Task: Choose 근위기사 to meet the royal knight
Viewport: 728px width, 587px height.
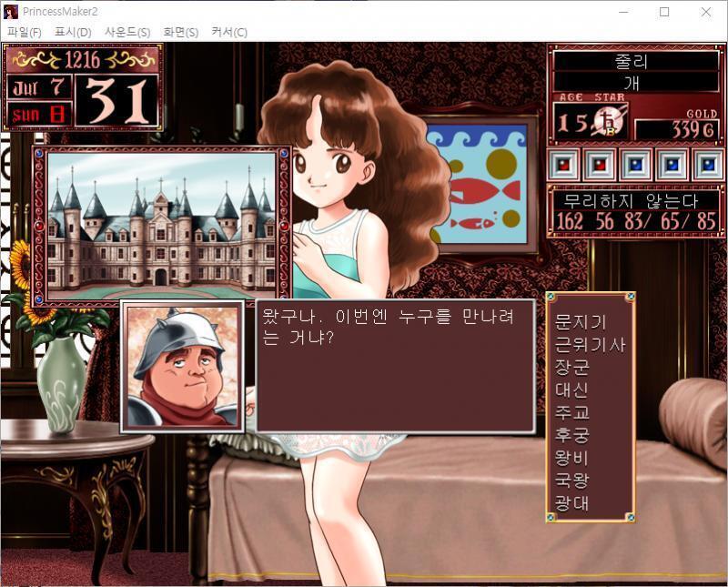Action: [590, 345]
